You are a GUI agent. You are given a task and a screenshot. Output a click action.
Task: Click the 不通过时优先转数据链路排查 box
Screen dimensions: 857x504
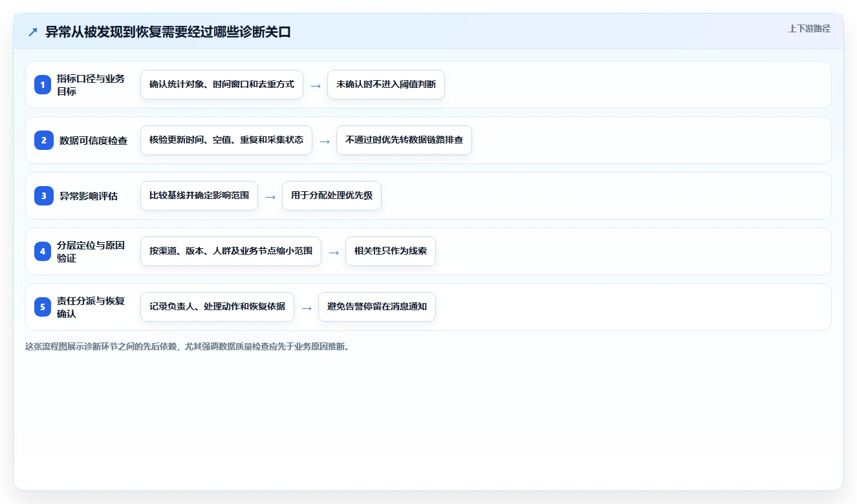point(404,140)
